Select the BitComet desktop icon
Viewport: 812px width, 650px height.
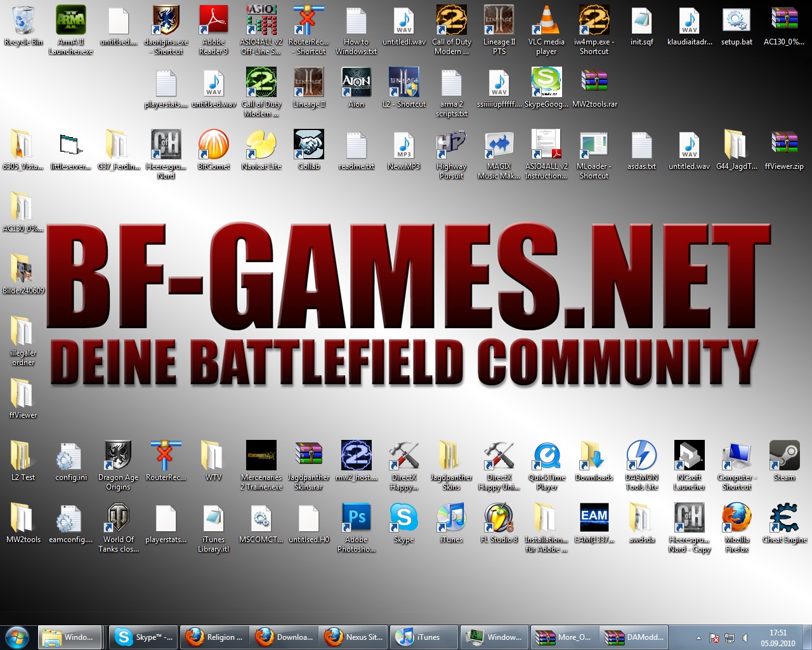[214, 146]
